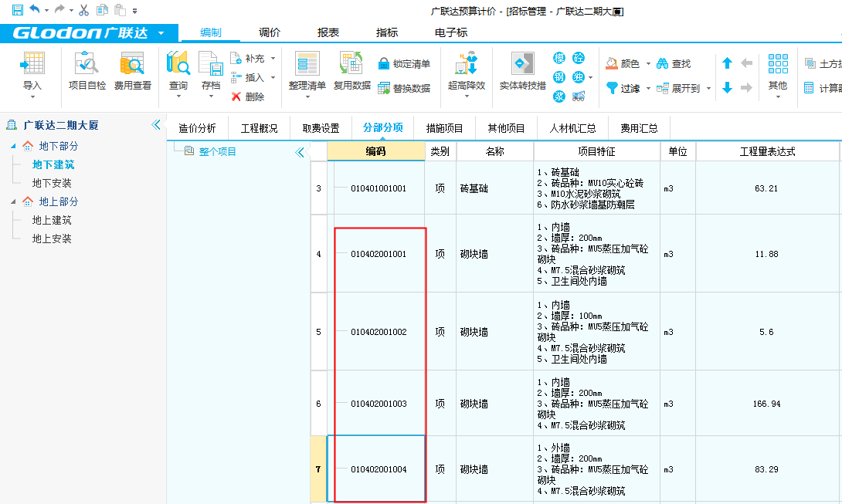Click 查找 find button
The width and height of the screenshot is (842, 504).
674,64
